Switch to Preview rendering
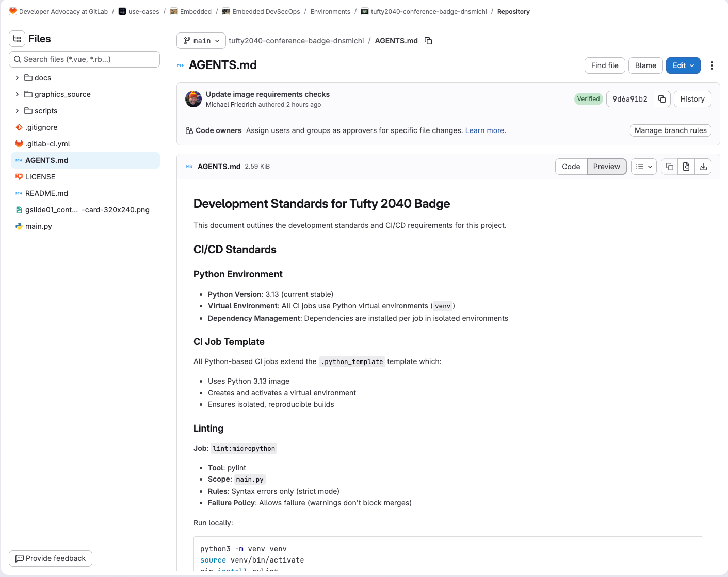Screen dimensions: 728x577 606,167
